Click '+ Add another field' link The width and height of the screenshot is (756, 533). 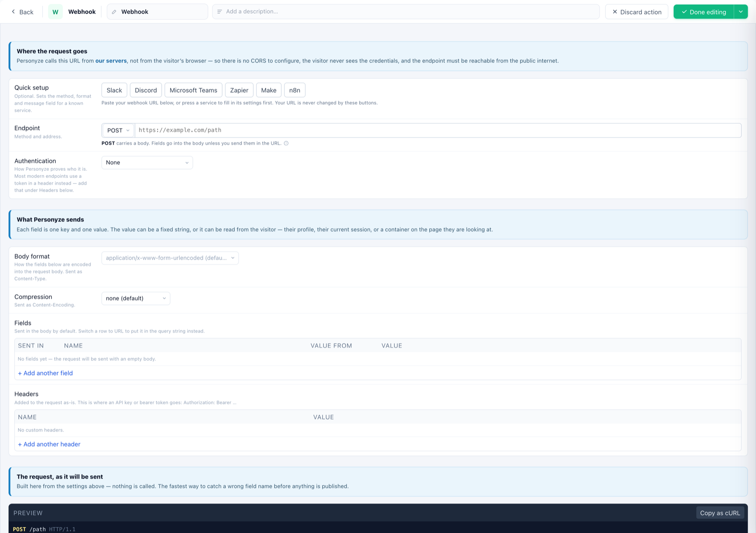(x=45, y=373)
